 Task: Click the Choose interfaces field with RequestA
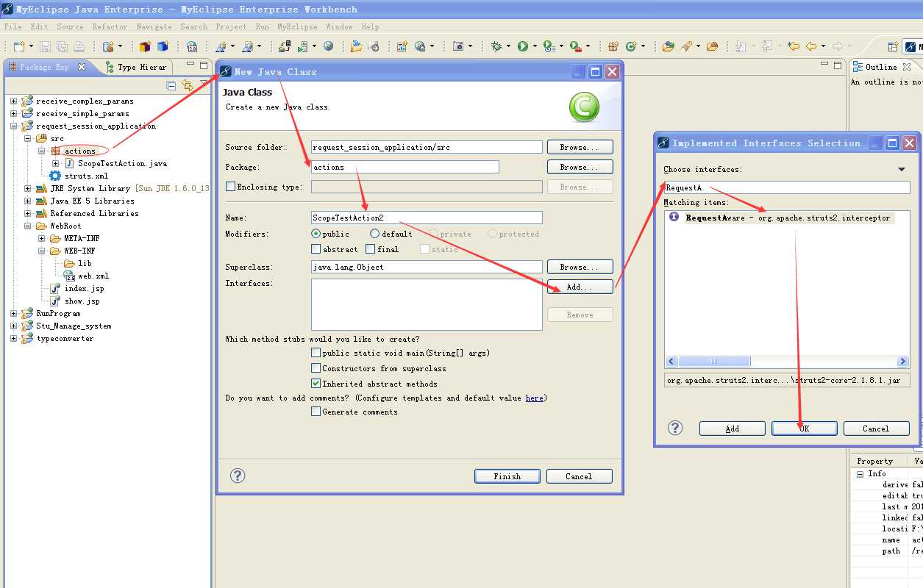coord(787,187)
